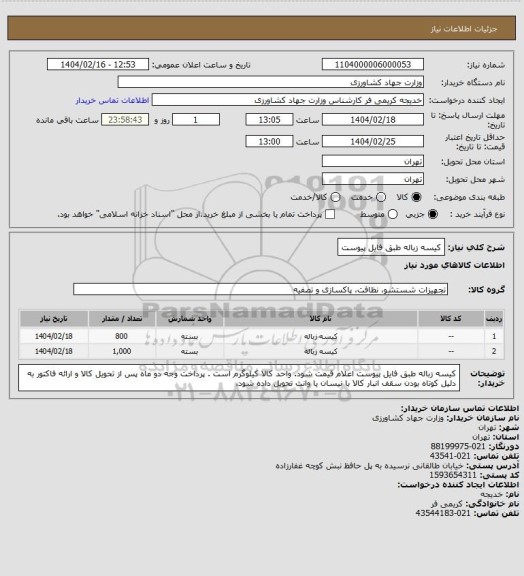Click contact phone 43541-021
524x576 pixels.
coord(450,456)
